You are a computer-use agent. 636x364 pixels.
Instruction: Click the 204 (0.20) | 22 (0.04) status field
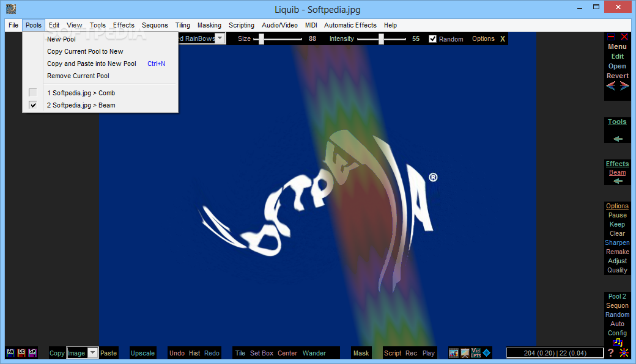coord(555,353)
